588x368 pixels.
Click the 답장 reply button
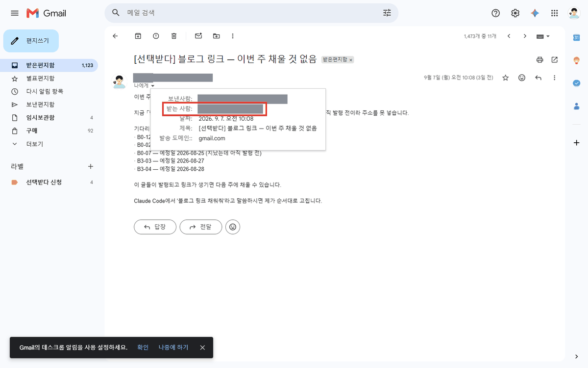coord(155,227)
